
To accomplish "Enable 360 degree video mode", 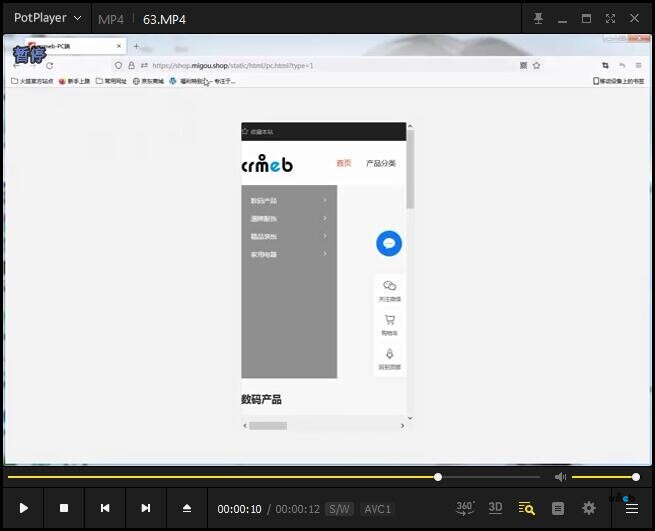I will coord(465,508).
